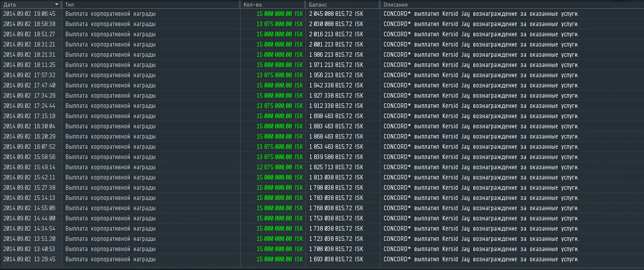Select the date 2014.09.02 15:27:38
644x270 pixels.
(29, 188)
